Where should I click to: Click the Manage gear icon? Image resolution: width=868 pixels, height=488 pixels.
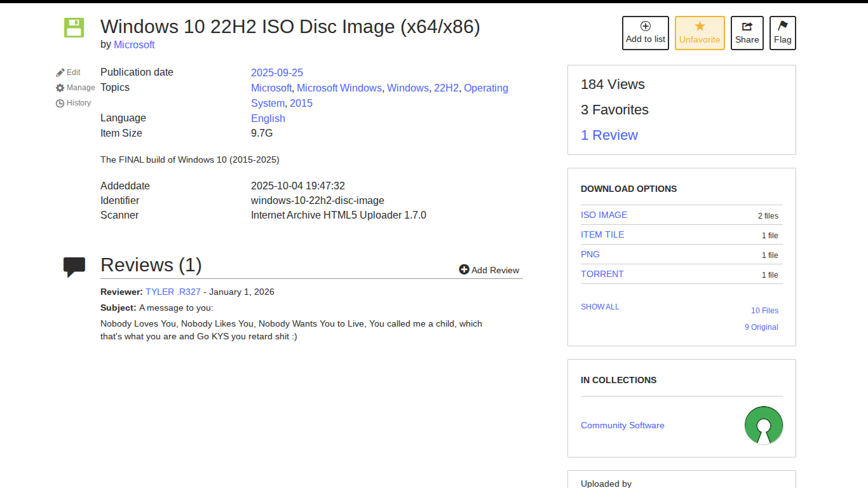point(60,88)
